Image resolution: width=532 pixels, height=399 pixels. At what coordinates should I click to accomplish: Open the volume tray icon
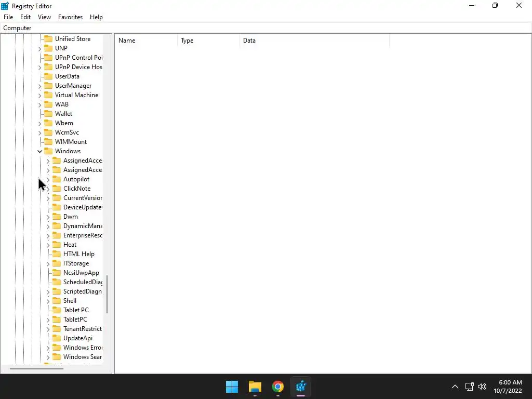point(482,387)
